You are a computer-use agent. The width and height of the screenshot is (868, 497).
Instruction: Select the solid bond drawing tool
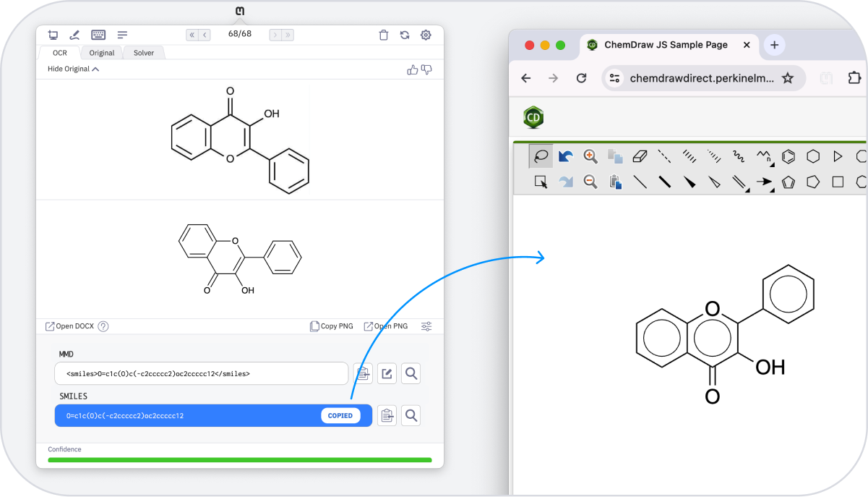click(x=640, y=181)
